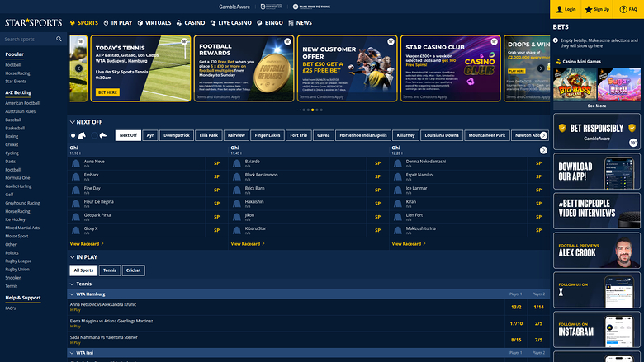Open the Football Rewards promo banner
Image resolution: width=644 pixels, height=362 pixels.
244,68
